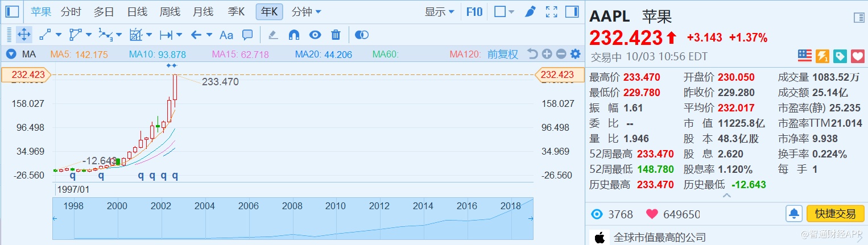Undo the last chart change

(532, 54)
